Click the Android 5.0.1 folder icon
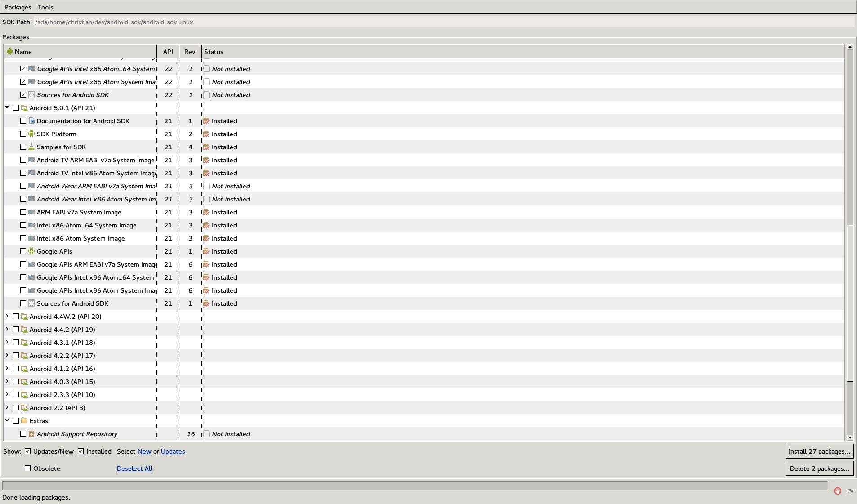This screenshot has width=857, height=504. 24,108
